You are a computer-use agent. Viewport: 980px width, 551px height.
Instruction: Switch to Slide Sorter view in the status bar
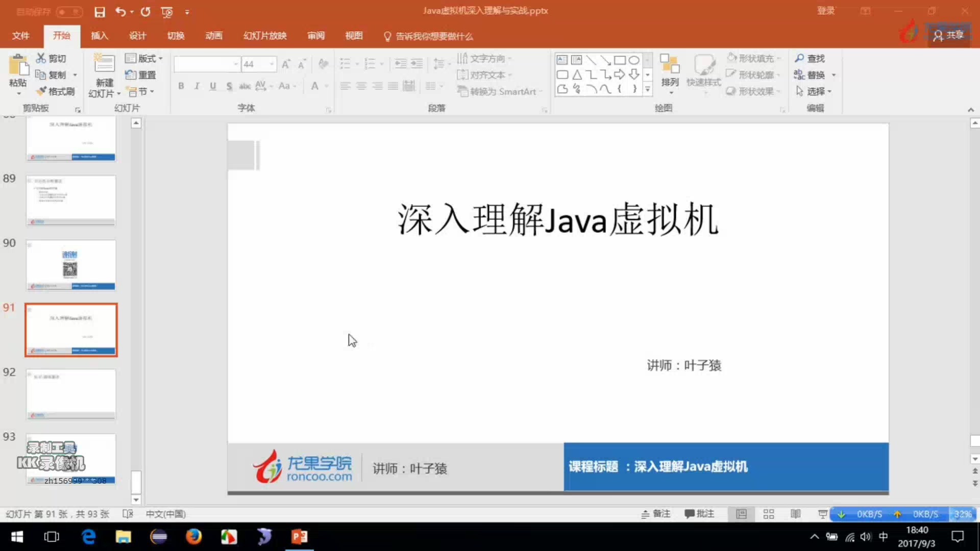click(x=769, y=514)
